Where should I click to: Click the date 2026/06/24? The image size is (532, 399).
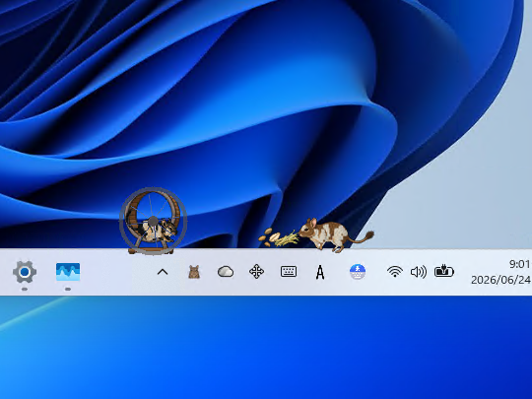pos(500,280)
